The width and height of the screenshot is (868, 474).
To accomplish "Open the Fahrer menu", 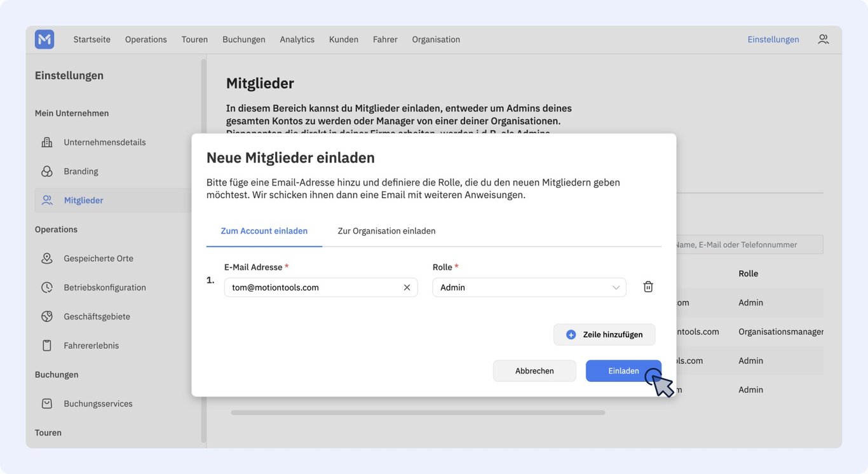I will point(385,39).
